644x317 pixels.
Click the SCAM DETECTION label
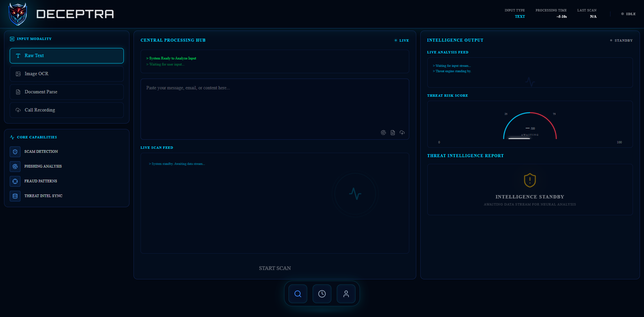click(x=41, y=152)
